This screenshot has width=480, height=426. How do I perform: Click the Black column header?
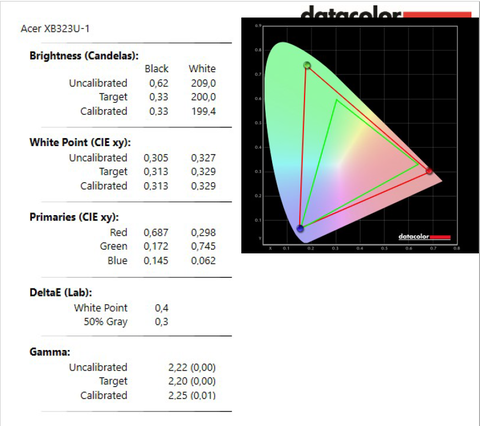156,68
